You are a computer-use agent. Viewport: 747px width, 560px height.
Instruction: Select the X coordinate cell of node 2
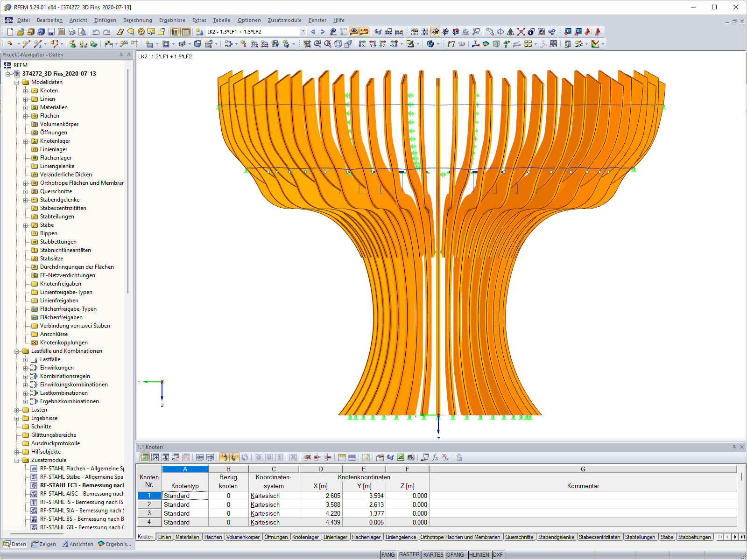[x=321, y=504]
